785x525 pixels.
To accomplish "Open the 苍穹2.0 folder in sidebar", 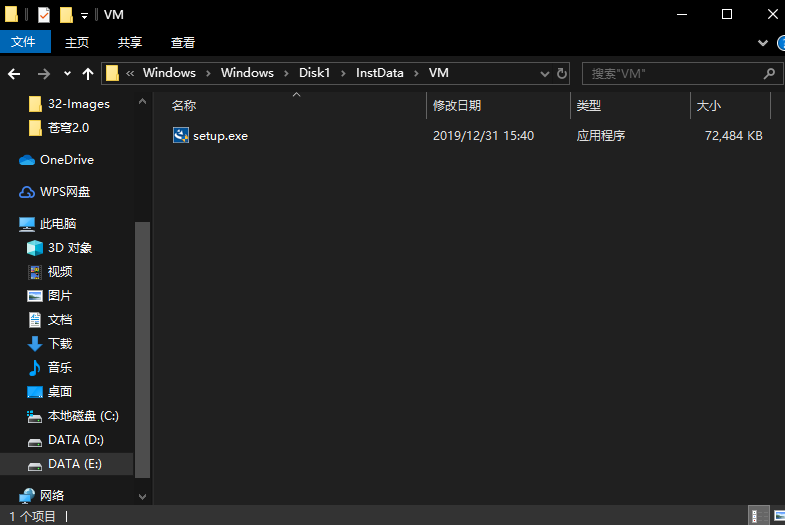I will click(68, 128).
